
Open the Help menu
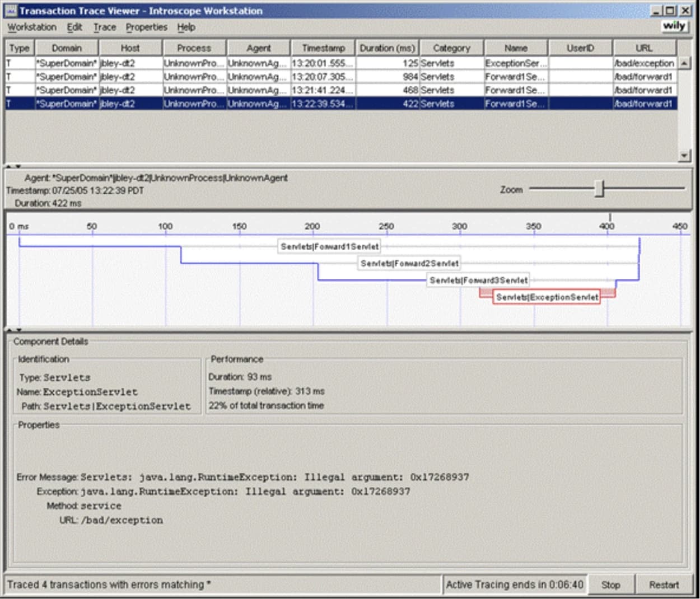click(186, 27)
